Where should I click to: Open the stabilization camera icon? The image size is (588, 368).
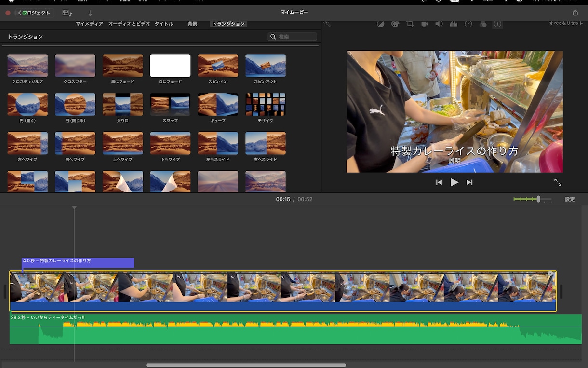pos(425,24)
